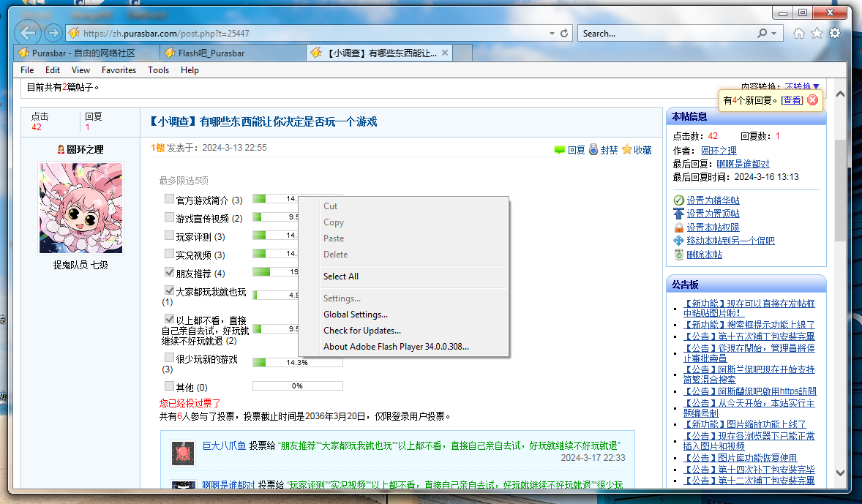862x504 pixels.
Task: Open the View menu
Action: pos(80,69)
